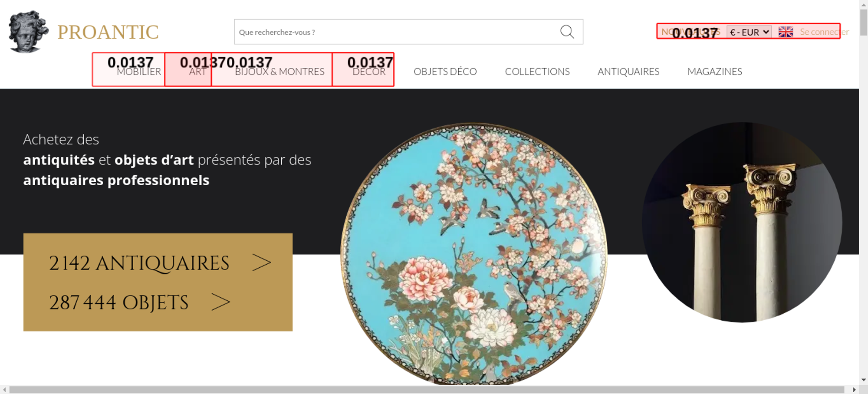868x394 pixels.
Task: Open the Bijoux & Montres menu
Action: [x=279, y=72]
